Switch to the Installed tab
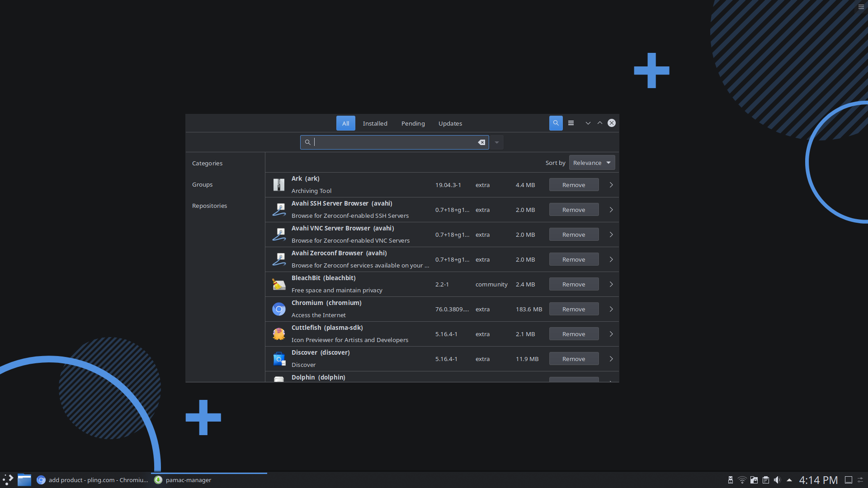868x488 pixels. click(x=375, y=123)
